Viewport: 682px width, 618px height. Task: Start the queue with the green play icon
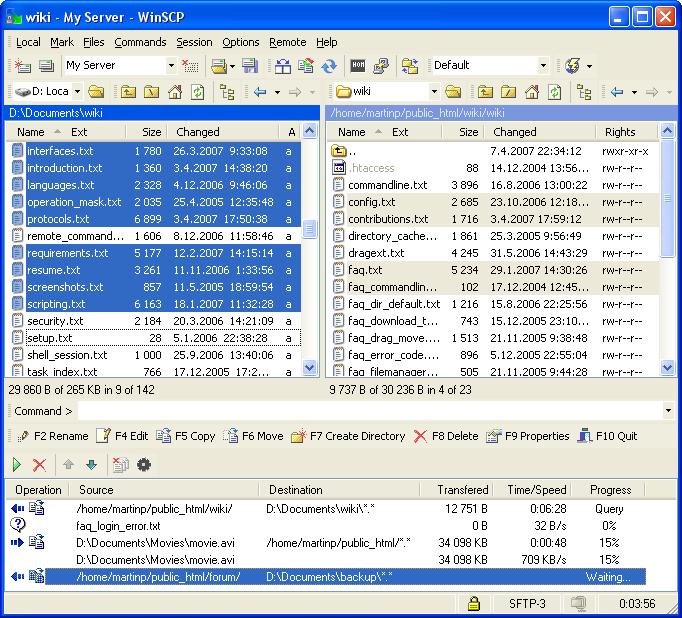(x=16, y=464)
